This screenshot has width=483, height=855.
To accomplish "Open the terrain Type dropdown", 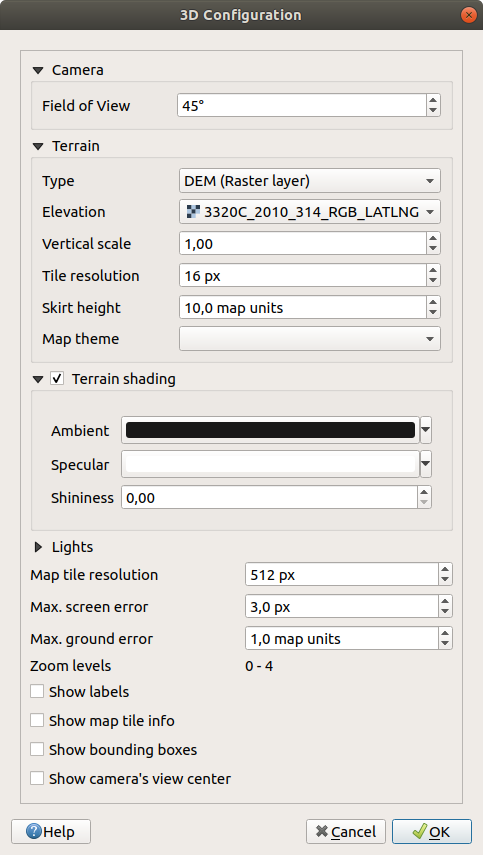I will [310, 180].
